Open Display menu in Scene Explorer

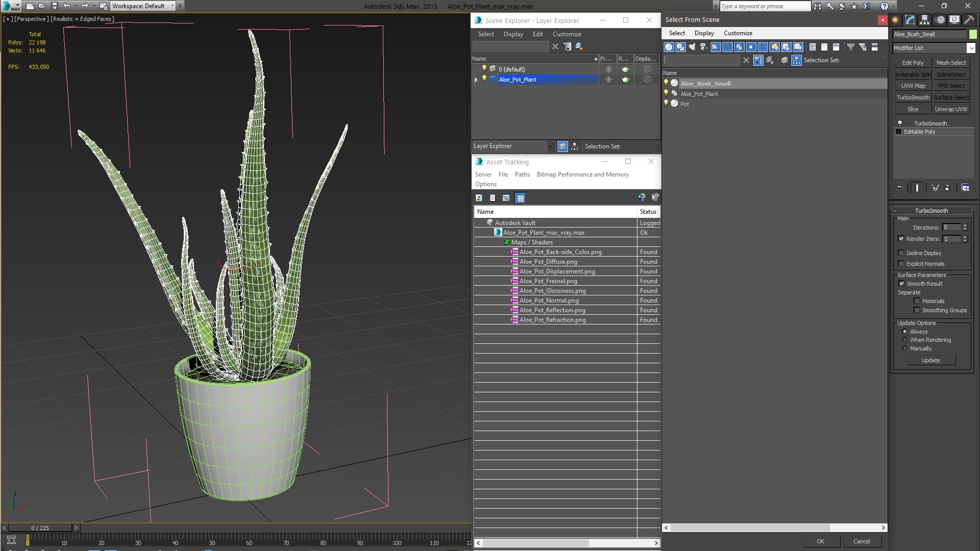513,34
